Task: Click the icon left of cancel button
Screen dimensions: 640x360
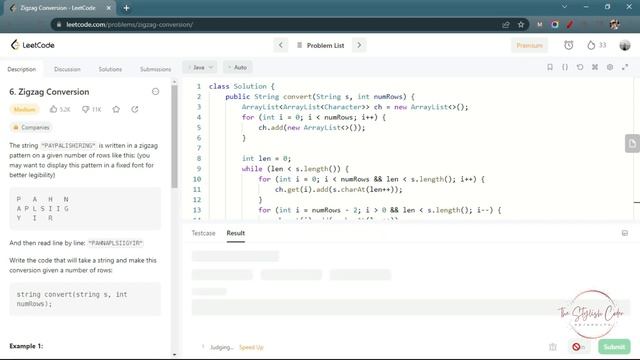Action: pyautogui.click(x=553, y=347)
